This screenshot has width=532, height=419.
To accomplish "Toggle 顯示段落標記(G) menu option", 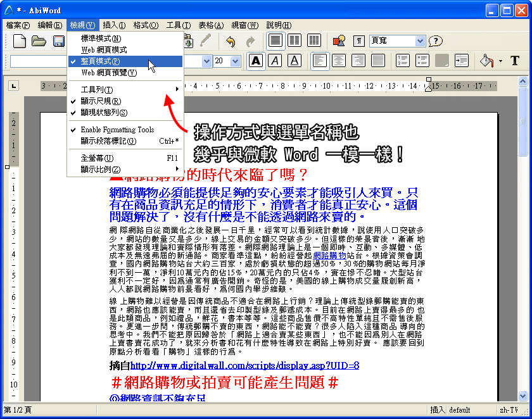I will tap(125, 141).
